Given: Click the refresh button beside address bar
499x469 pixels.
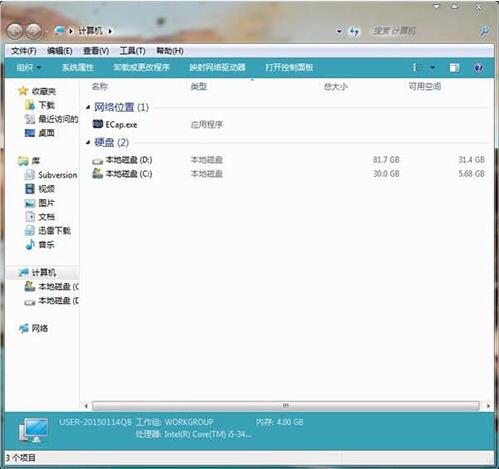Looking at the screenshot, I should click(x=354, y=32).
